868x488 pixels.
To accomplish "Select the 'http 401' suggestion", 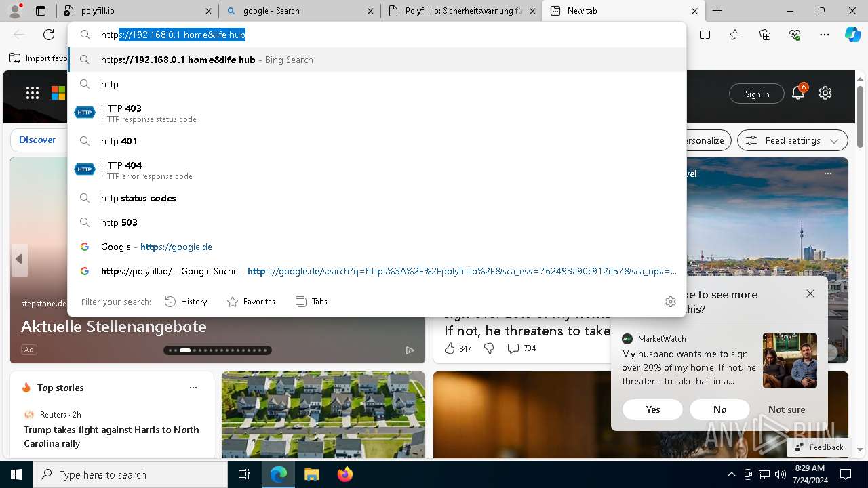I will click(x=377, y=141).
